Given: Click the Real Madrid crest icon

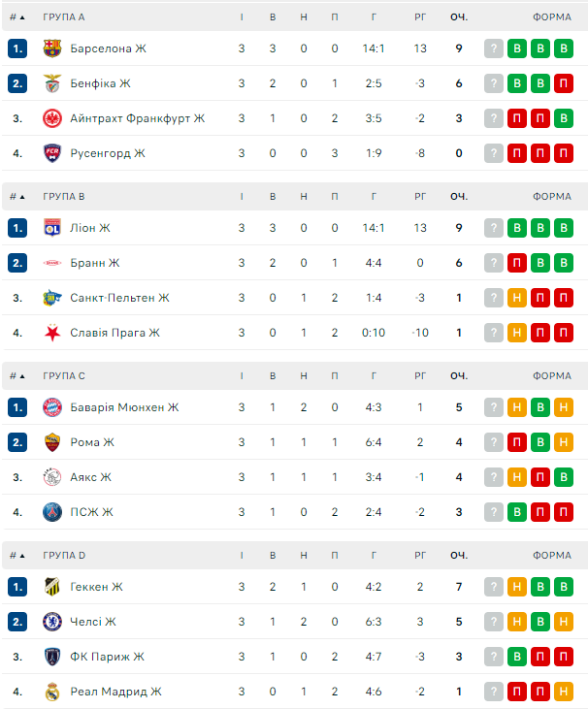Looking at the screenshot, I should pyautogui.click(x=52, y=692).
